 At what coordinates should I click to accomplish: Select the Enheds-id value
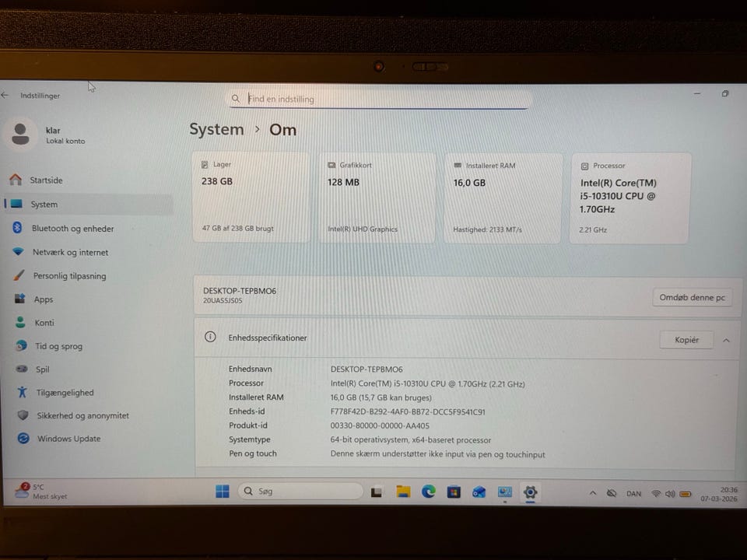coord(407,411)
